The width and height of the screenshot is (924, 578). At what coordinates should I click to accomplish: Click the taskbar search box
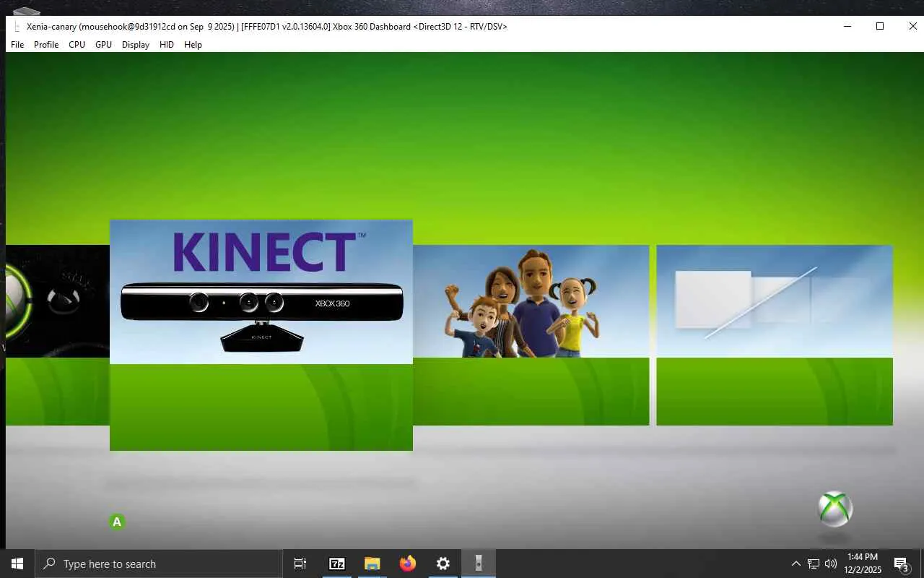click(159, 564)
